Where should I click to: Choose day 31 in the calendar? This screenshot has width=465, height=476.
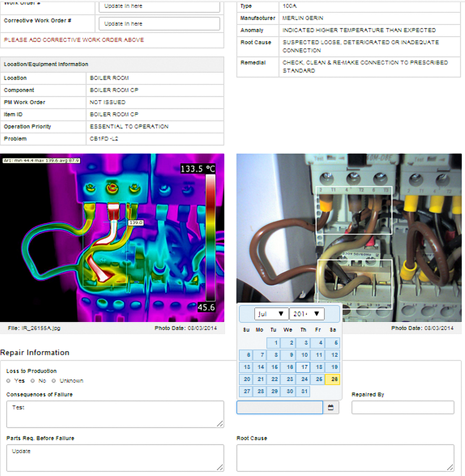coord(303,391)
